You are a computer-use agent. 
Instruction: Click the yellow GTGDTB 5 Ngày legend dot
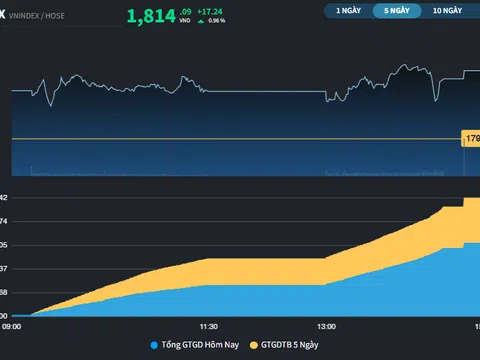(x=254, y=345)
